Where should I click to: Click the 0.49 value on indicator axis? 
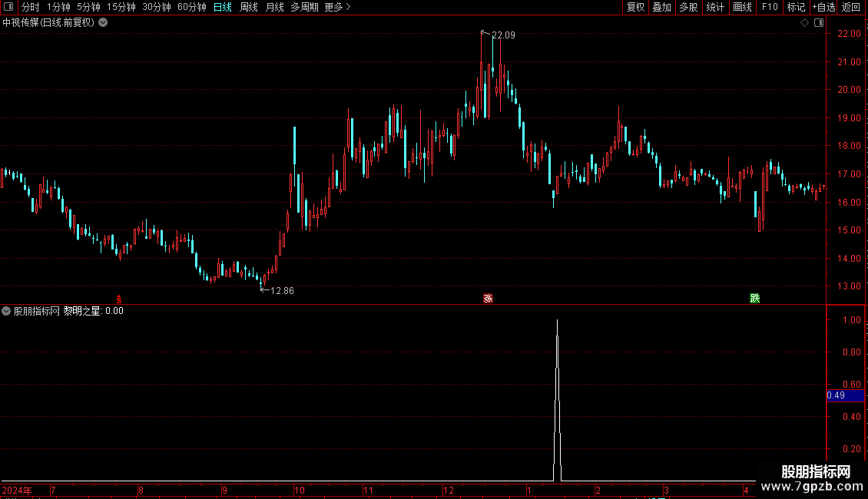[836, 395]
